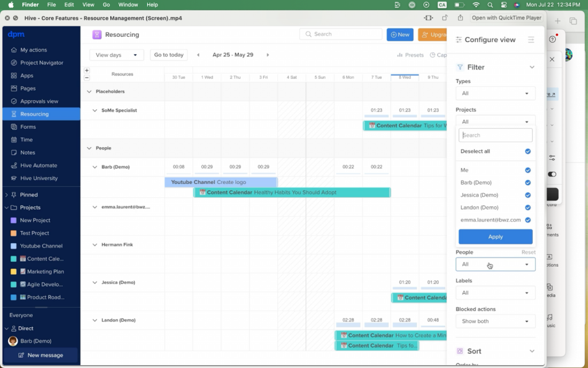Open the Go menu in menu bar
The image size is (588, 368).
coord(106,5)
